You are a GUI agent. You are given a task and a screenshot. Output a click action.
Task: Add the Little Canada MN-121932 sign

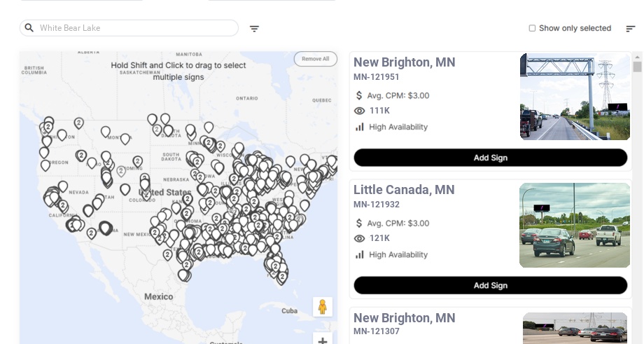tap(490, 285)
